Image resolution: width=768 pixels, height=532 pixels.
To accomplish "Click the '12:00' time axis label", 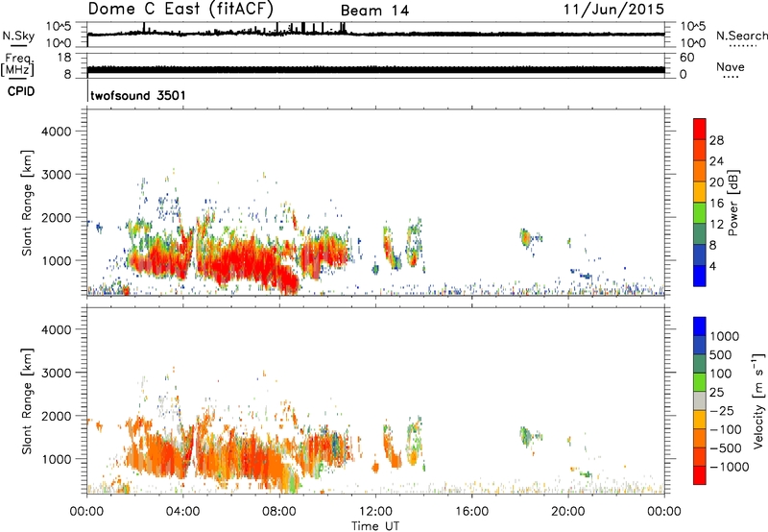I will point(375,512).
